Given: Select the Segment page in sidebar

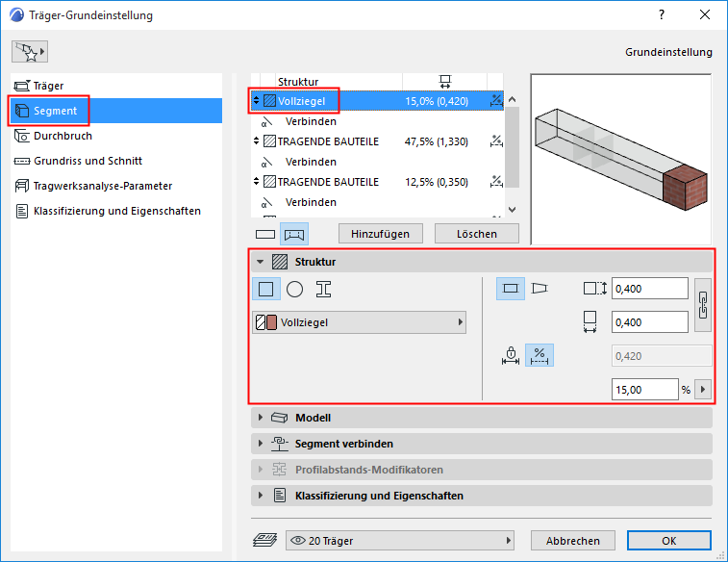Looking at the screenshot, I should coord(116,111).
